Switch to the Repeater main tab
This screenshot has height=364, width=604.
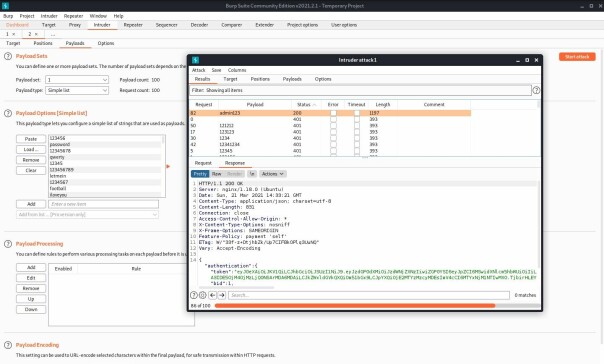[133, 25]
